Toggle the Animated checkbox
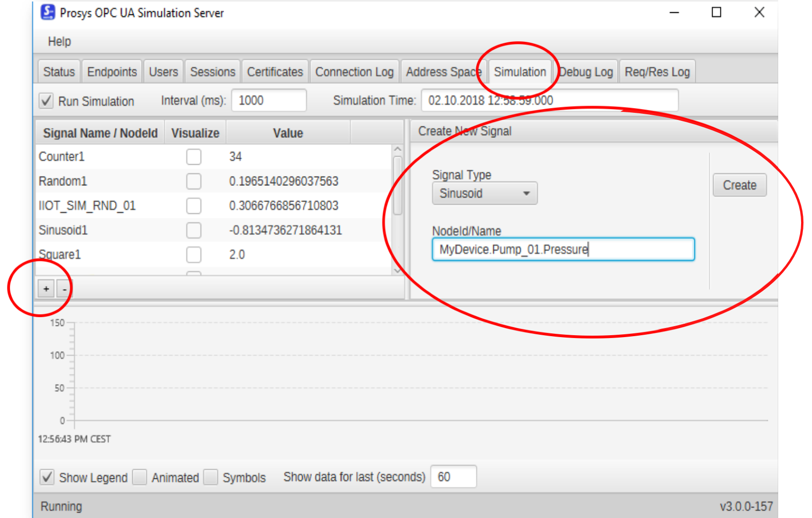The width and height of the screenshot is (812, 518). [x=140, y=477]
